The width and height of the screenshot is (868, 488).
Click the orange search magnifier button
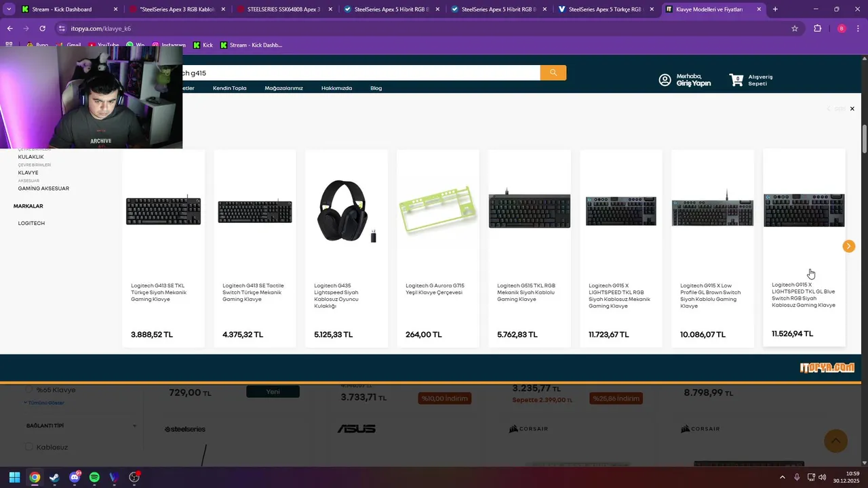tap(553, 73)
